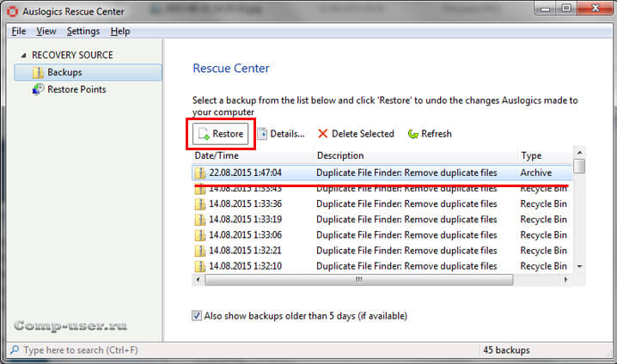Click the Backups folder icon in the sidebar
The width and height of the screenshot is (617, 364).
pos(38,72)
